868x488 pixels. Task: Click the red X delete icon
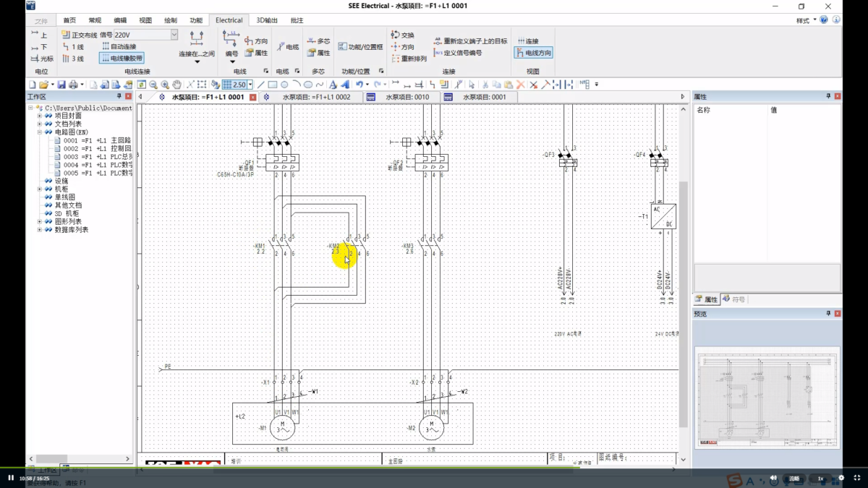click(520, 85)
